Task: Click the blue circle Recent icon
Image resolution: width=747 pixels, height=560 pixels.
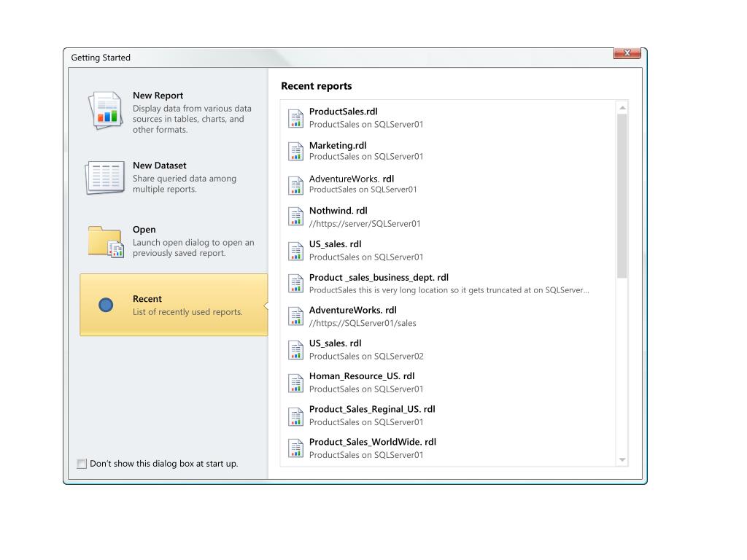Action: point(106,305)
